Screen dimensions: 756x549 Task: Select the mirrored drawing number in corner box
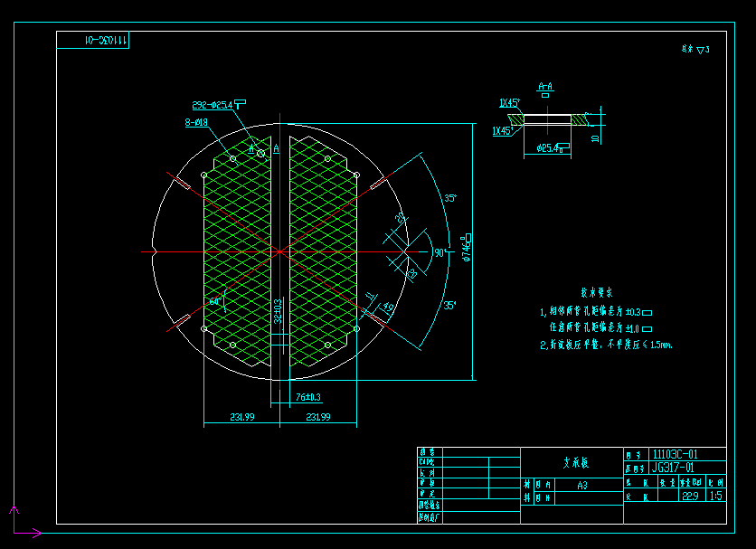(x=106, y=41)
